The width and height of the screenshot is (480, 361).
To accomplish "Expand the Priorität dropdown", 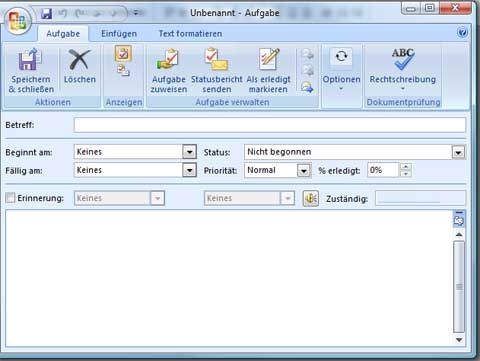I will coord(304,171).
